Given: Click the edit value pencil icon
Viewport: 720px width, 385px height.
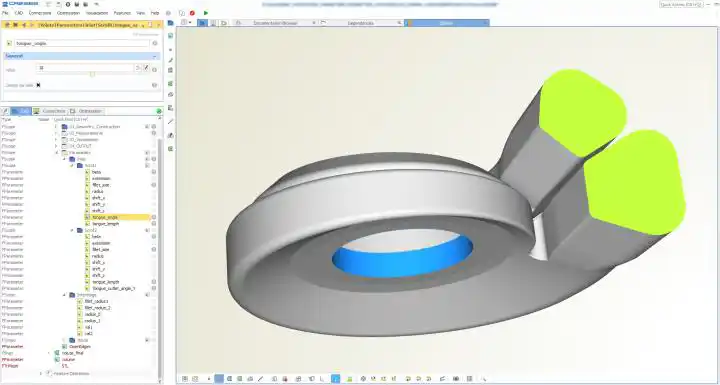Looking at the screenshot, I should tap(146, 68).
